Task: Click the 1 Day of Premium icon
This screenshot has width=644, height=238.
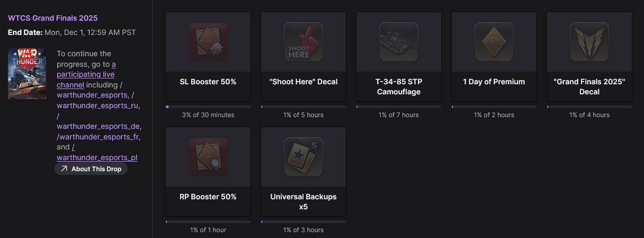Action: pos(494,41)
